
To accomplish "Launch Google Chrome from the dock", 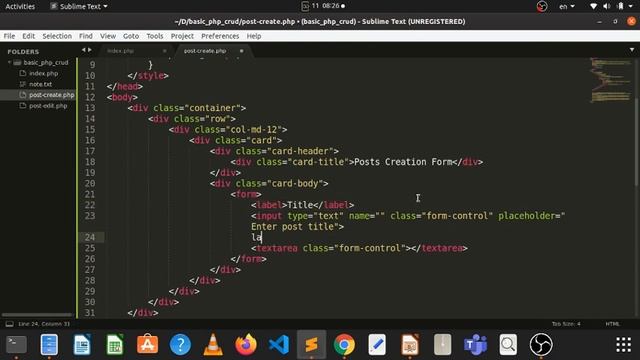I will pyautogui.click(x=344, y=345).
